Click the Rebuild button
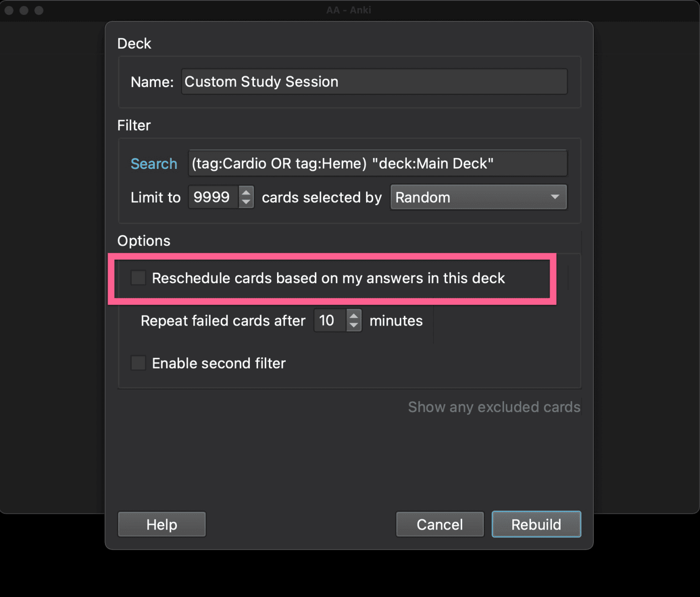This screenshot has width=700, height=597. [536, 524]
